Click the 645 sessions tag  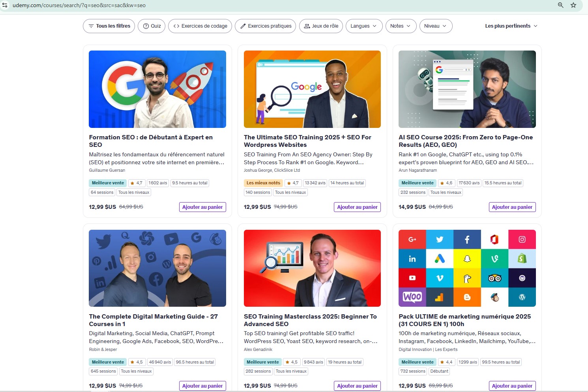pyautogui.click(x=103, y=371)
